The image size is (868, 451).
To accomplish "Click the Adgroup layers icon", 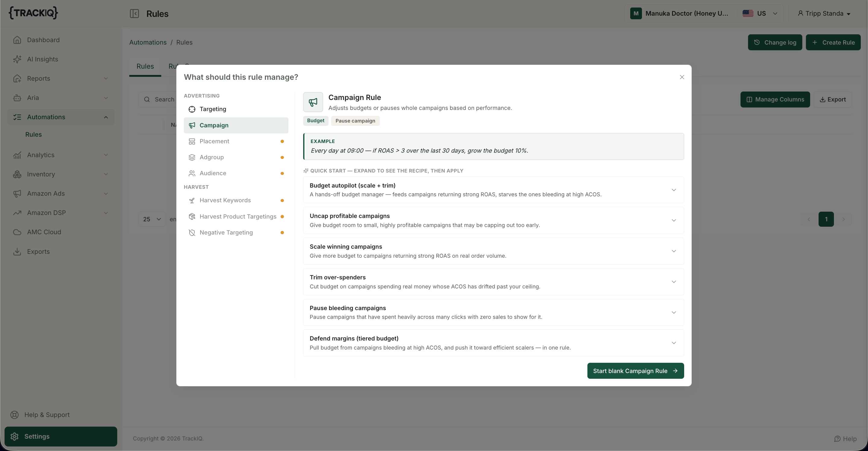I will point(192,157).
